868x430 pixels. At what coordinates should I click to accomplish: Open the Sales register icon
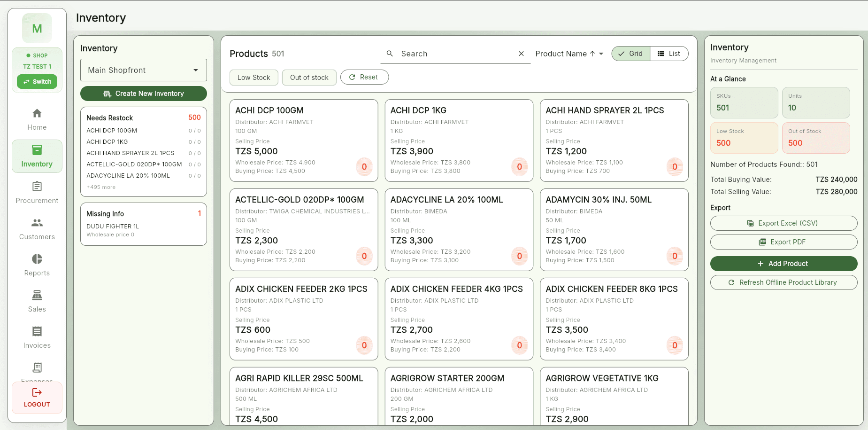pyautogui.click(x=37, y=295)
